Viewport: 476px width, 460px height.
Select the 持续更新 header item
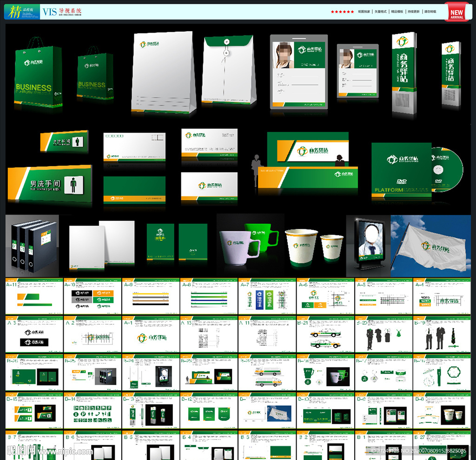pyautogui.click(x=414, y=12)
